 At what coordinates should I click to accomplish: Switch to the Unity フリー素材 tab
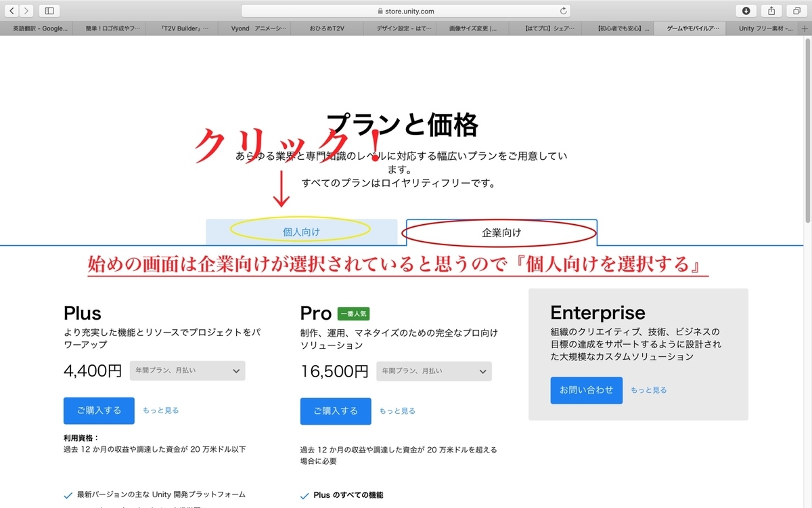763,29
